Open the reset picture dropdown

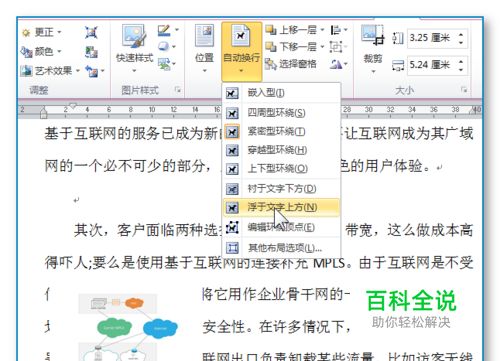click(102, 71)
